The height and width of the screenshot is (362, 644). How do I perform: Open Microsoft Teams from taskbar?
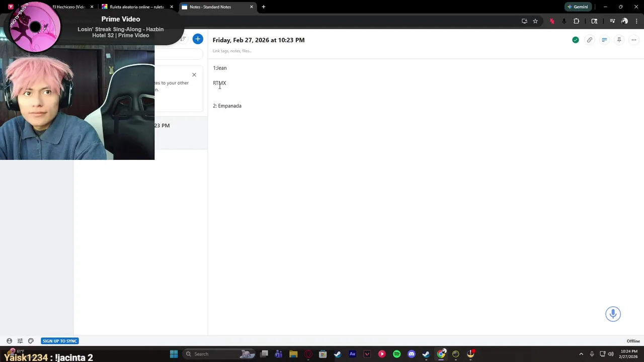tap(279, 354)
